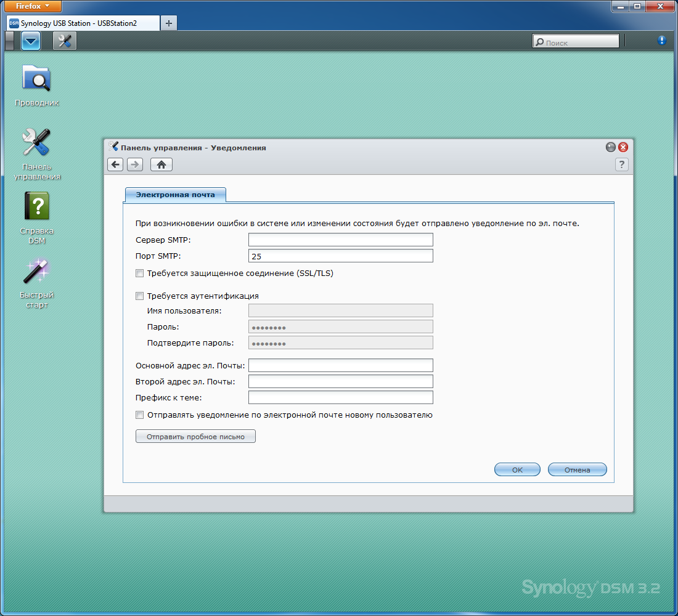Go forward in Control Panel window
The image size is (678, 616).
[x=135, y=164]
